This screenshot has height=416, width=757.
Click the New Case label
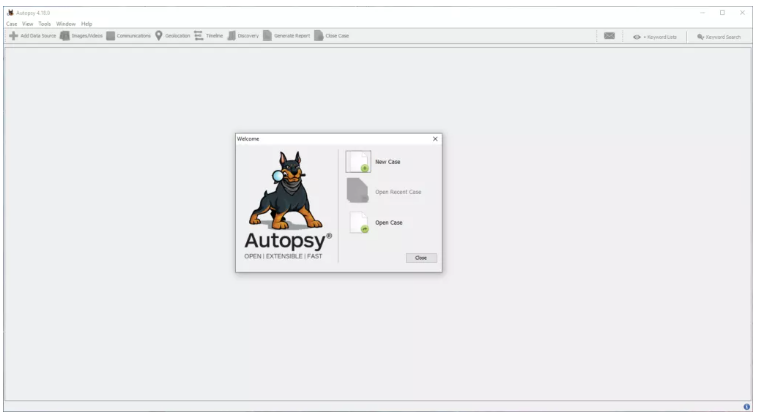(x=388, y=162)
